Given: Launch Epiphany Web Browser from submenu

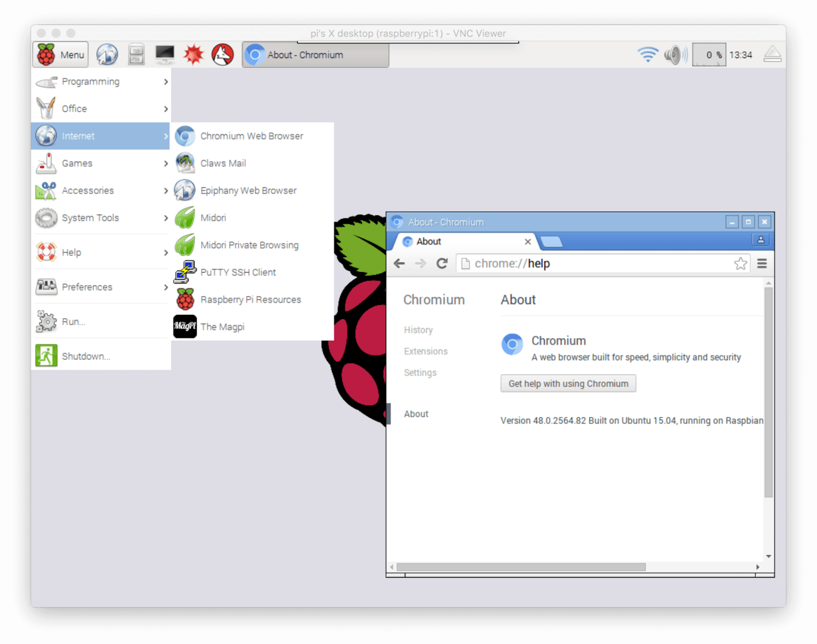Looking at the screenshot, I should tap(253, 190).
